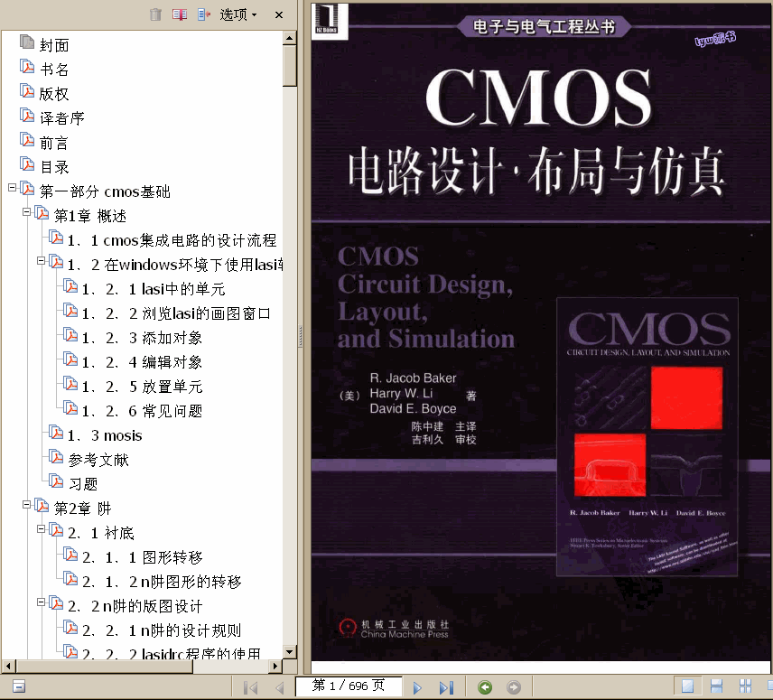Collapse the 2、2 n阱的版图设计 node
Viewport: 773px width, 700px height.
pos(42,602)
